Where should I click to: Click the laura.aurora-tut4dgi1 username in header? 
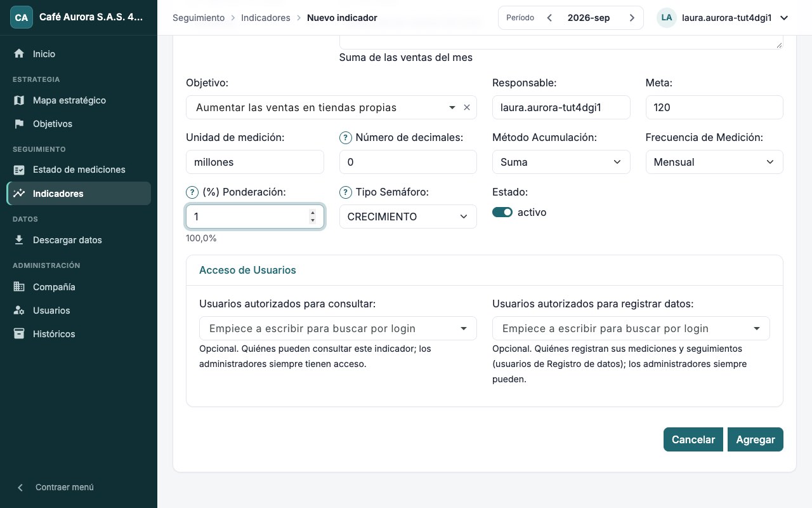click(726, 18)
